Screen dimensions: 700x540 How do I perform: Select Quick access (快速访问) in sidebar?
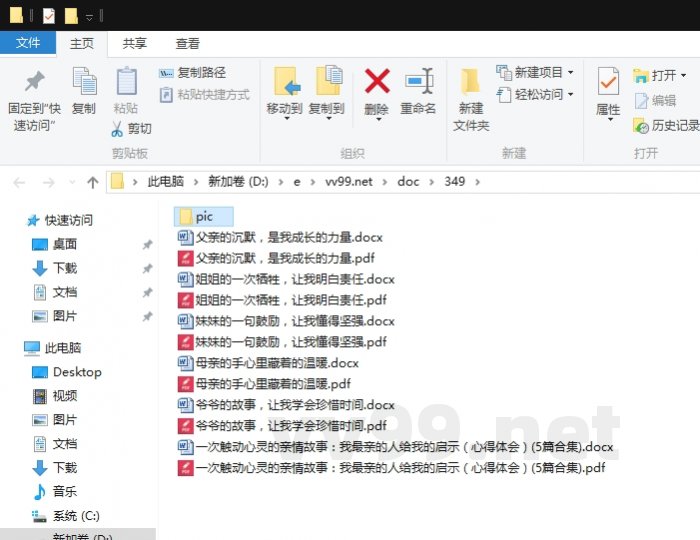tap(60, 220)
